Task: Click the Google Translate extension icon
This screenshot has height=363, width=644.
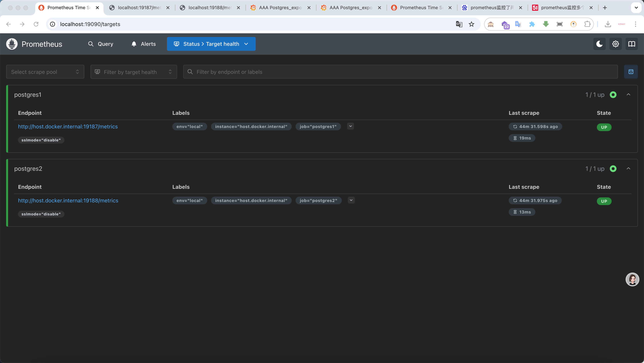Action: [x=518, y=24]
